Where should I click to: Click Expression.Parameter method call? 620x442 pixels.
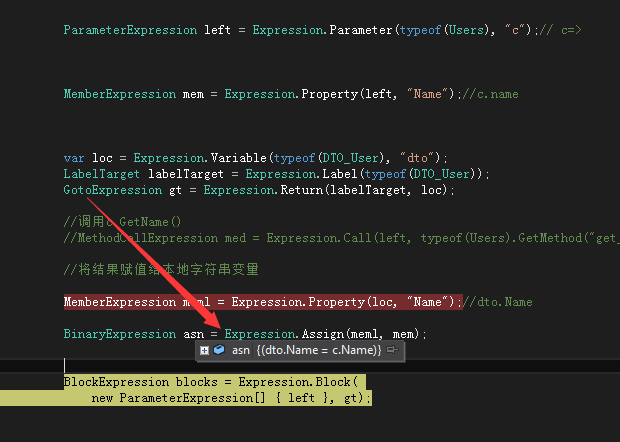pyautogui.click(x=322, y=30)
